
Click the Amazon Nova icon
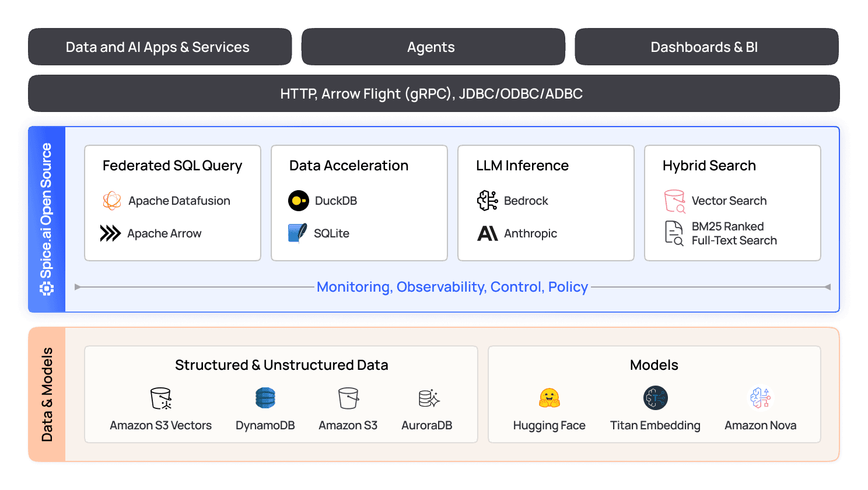pyautogui.click(x=760, y=397)
